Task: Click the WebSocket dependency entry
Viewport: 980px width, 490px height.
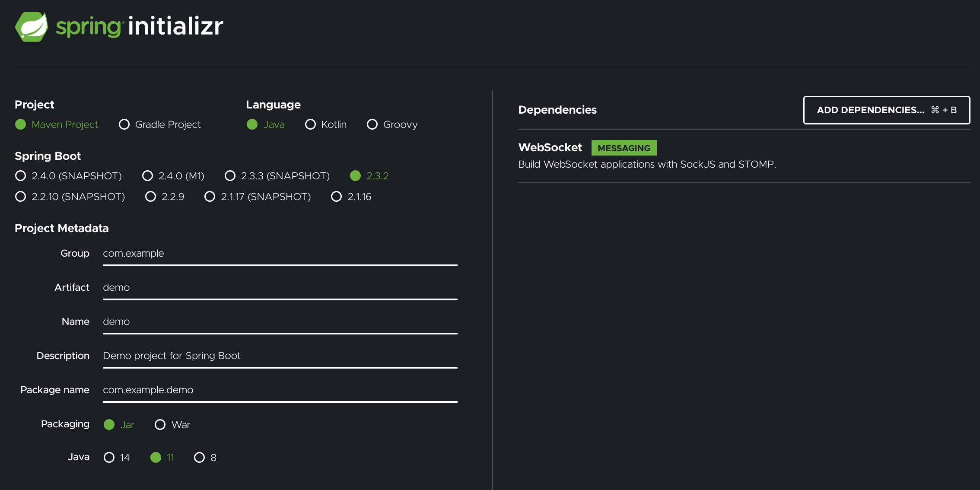Action: tap(550, 147)
